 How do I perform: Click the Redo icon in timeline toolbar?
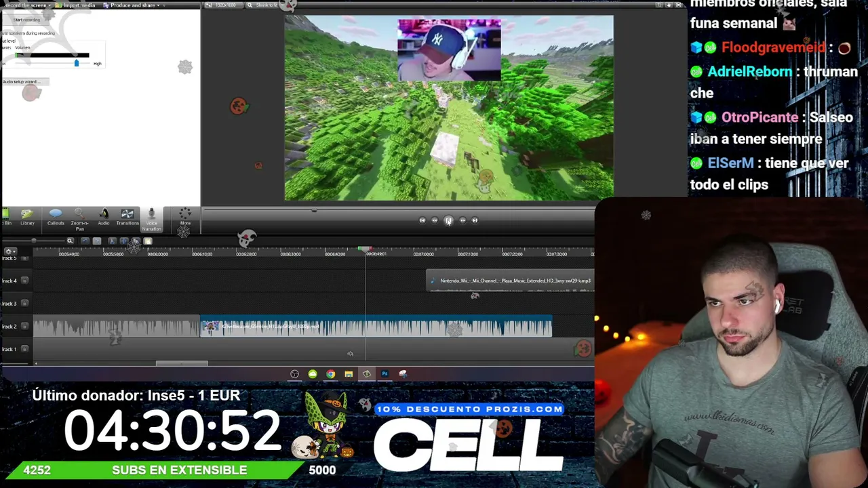(97, 241)
